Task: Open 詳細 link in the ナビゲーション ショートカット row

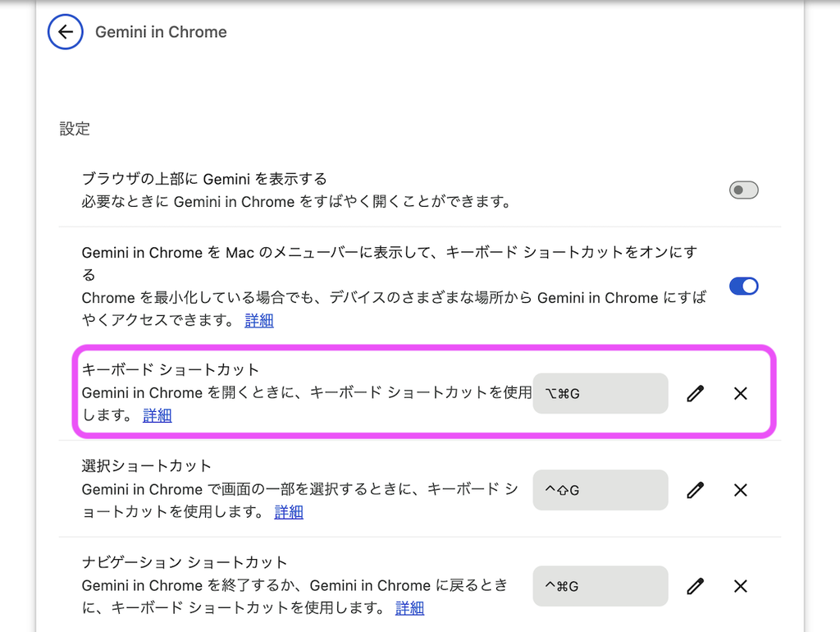Action: pyautogui.click(x=410, y=608)
